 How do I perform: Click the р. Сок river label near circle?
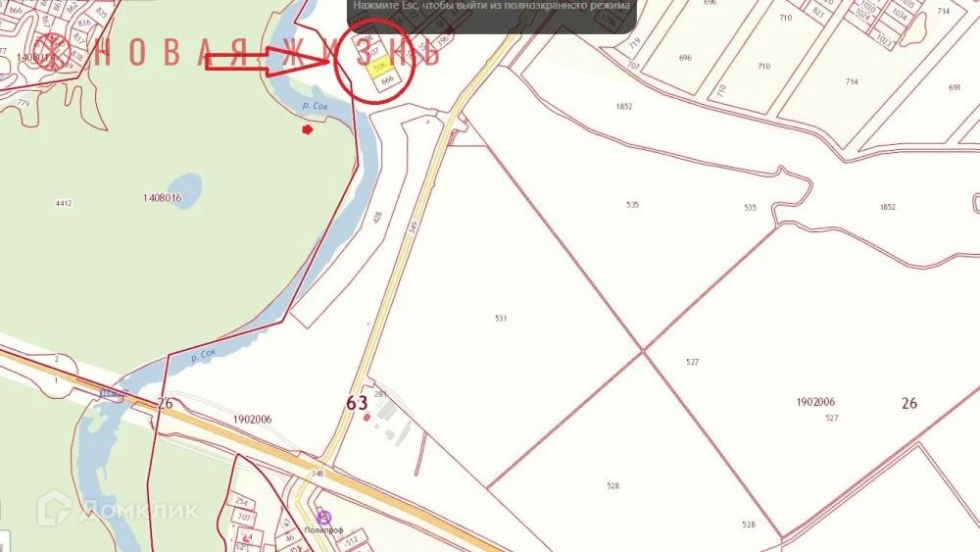coord(315,106)
